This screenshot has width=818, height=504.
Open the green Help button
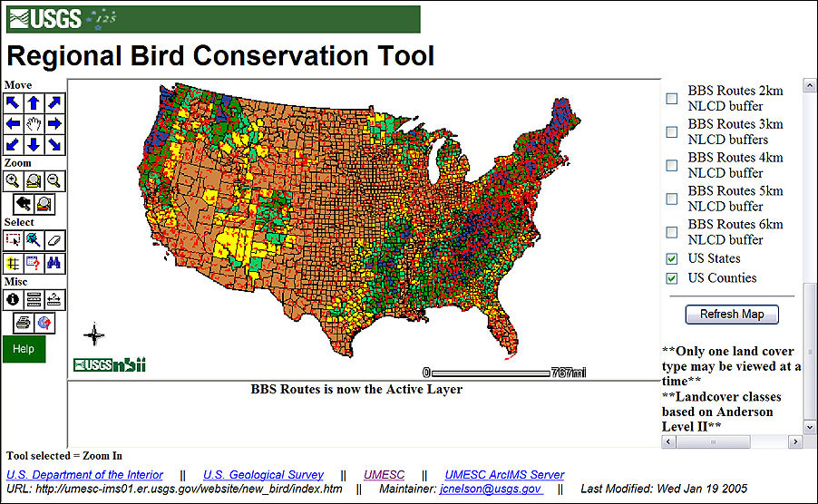pos(24,349)
